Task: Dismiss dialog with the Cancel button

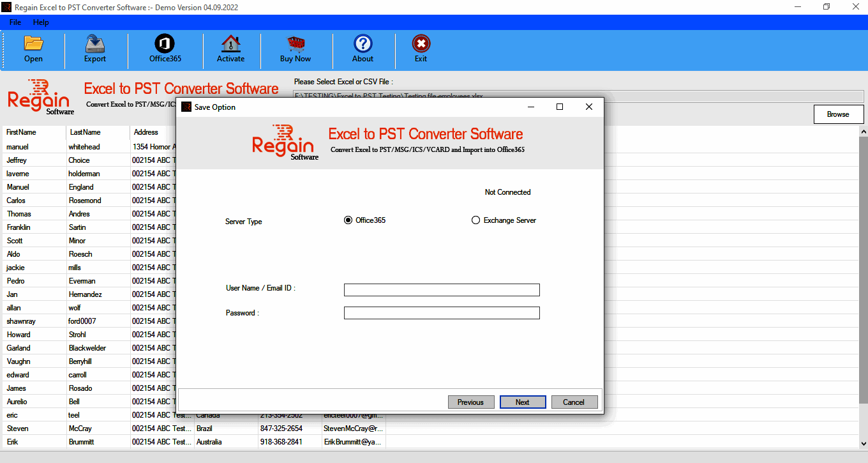Action: (x=574, y=402)
